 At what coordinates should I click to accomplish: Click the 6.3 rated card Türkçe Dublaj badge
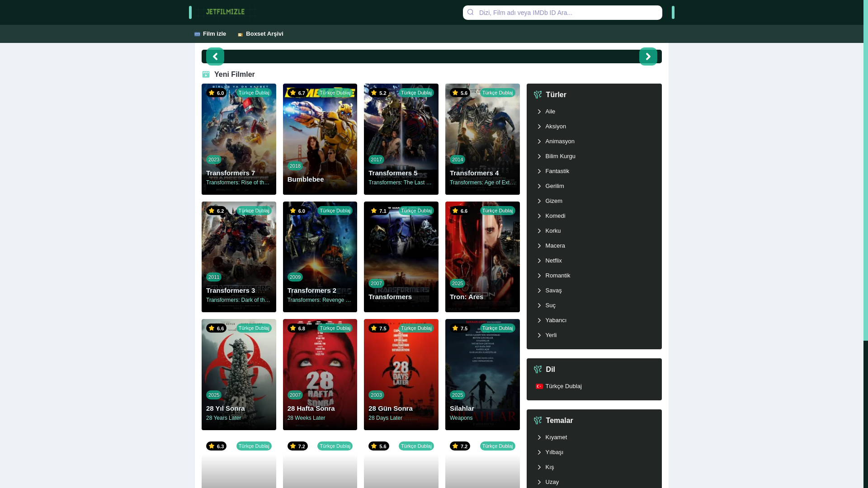pos(254,446)
